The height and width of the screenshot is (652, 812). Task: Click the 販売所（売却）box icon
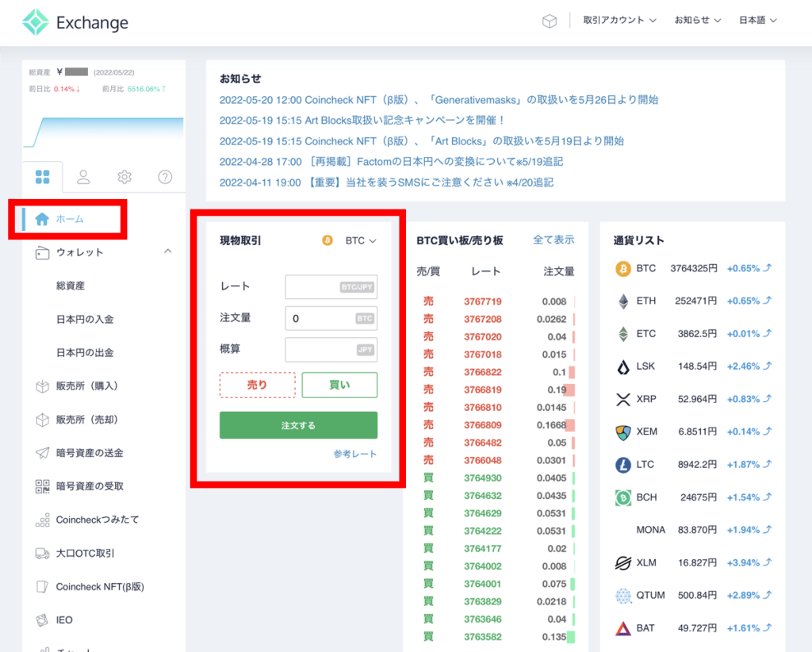click(42, 420)
